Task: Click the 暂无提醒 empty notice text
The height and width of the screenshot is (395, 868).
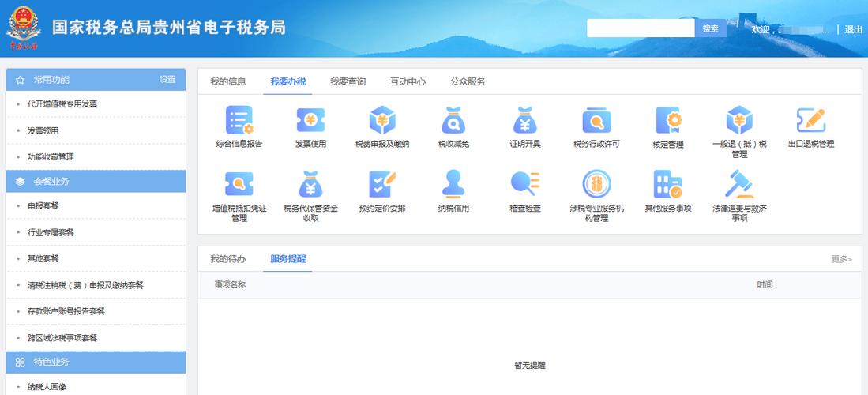Action: click(x=530, y=366)
